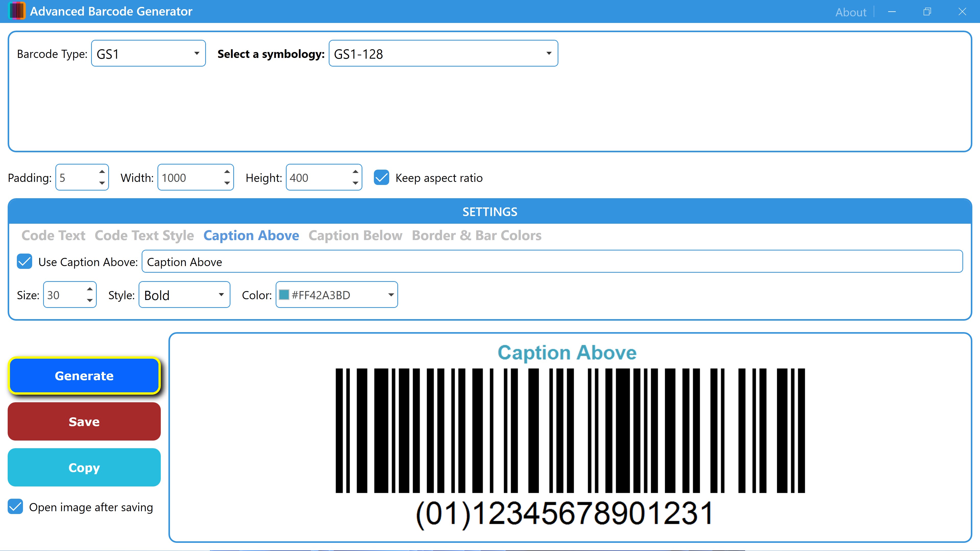The image size is (980, 551).
Task: Decrease Height with the down spinner arrow
Action: point(355,183)
